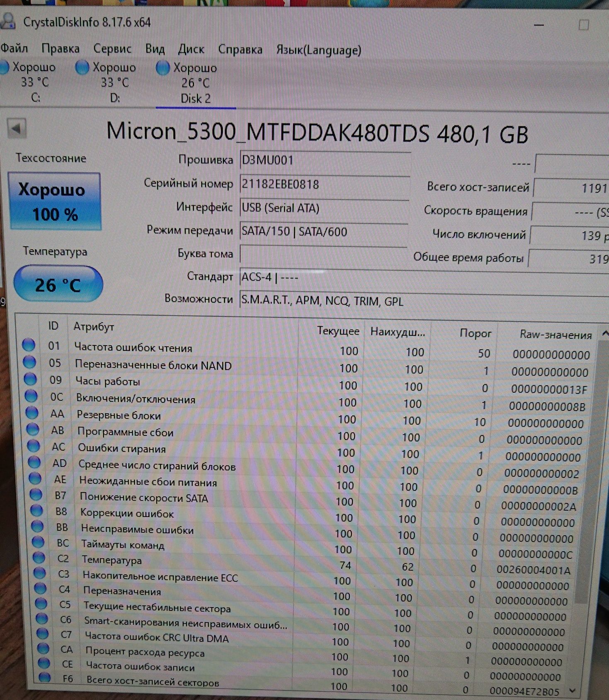Click status icon of row F6 Всего хост-записей секторов
Image resolution: width=609 pixels, height=700 pixels.
(45, 678)
